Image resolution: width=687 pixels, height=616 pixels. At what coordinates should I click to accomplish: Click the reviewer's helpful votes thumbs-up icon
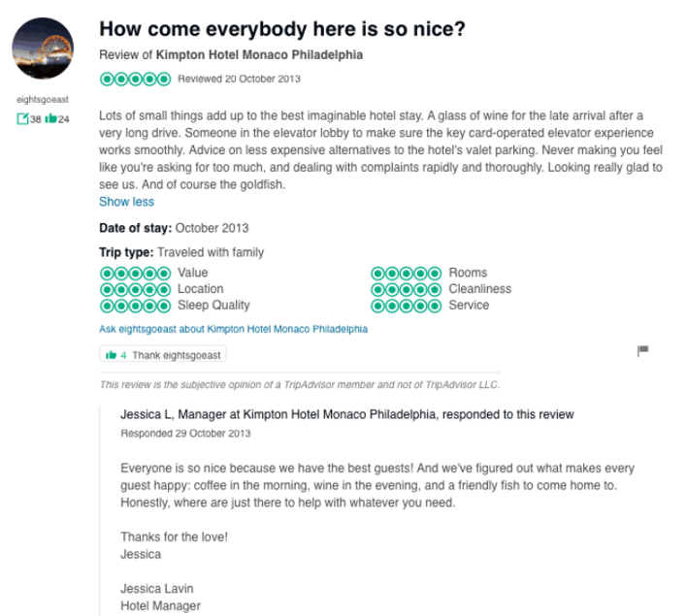pos(50,119)
